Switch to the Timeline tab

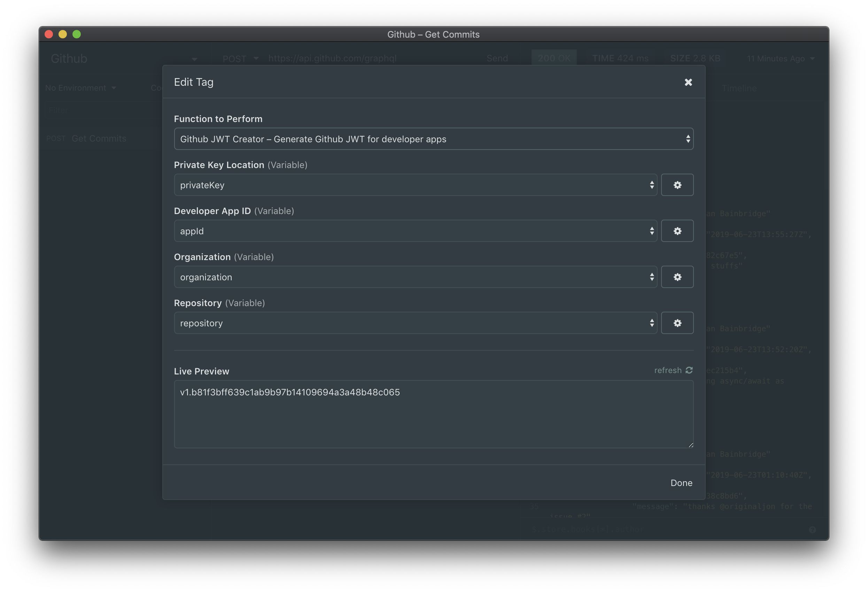739,88
